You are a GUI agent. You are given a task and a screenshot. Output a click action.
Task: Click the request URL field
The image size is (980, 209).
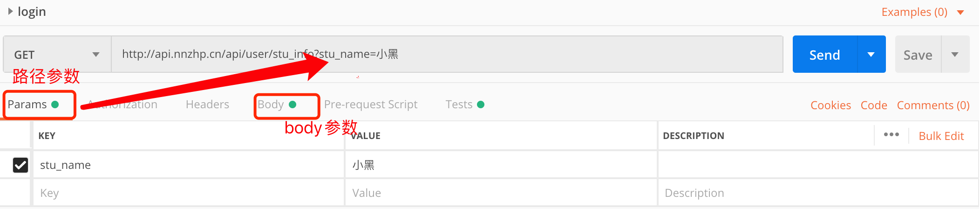pyautogui.click(x=512, y=55)
